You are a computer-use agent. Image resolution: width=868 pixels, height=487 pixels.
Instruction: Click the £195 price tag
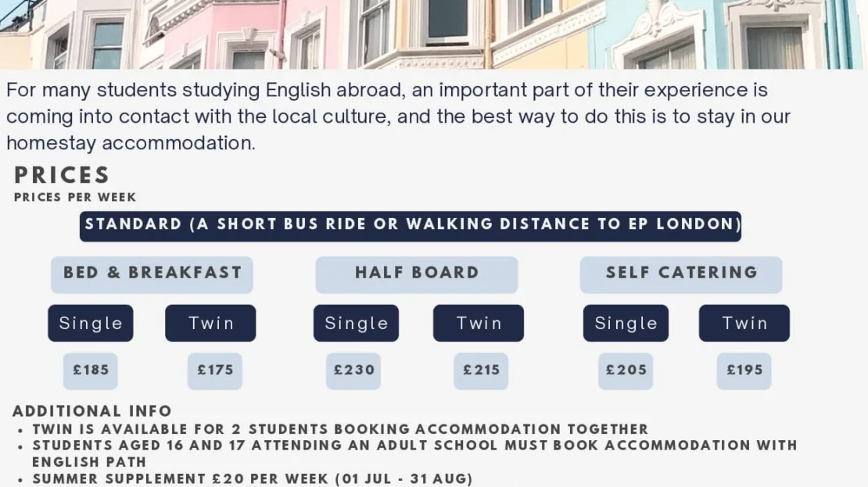click(x=744, y=371)
